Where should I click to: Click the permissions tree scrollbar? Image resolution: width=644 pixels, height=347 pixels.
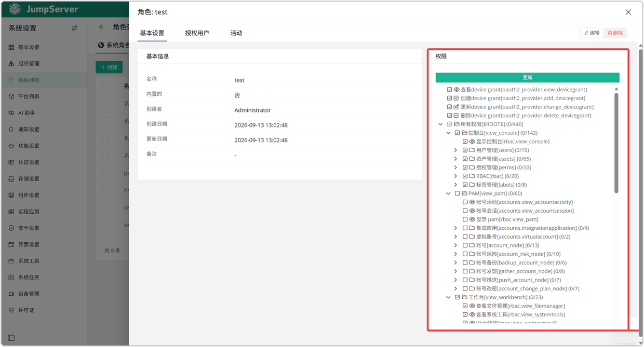616,143
